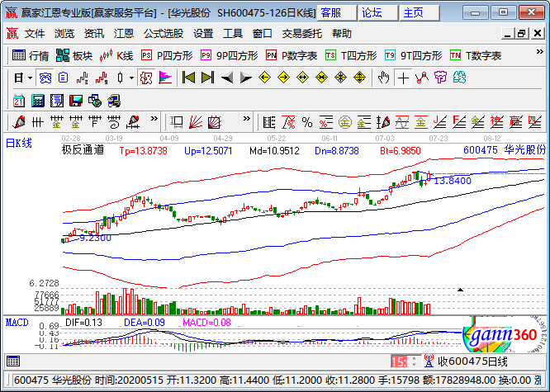The width and height of the screenshot is (550, 392).
Task: Select the red fan lines tool
Action: tap(196, 122)
